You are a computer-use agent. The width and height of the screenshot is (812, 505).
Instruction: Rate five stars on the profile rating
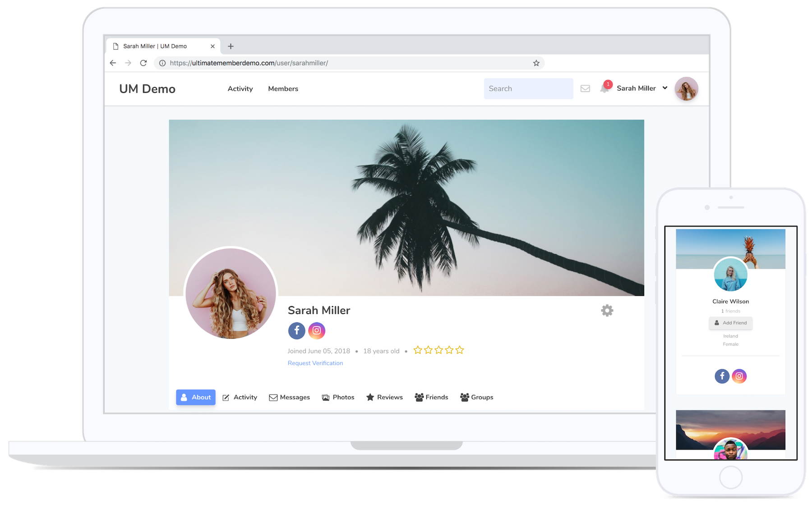click(459, 350)
